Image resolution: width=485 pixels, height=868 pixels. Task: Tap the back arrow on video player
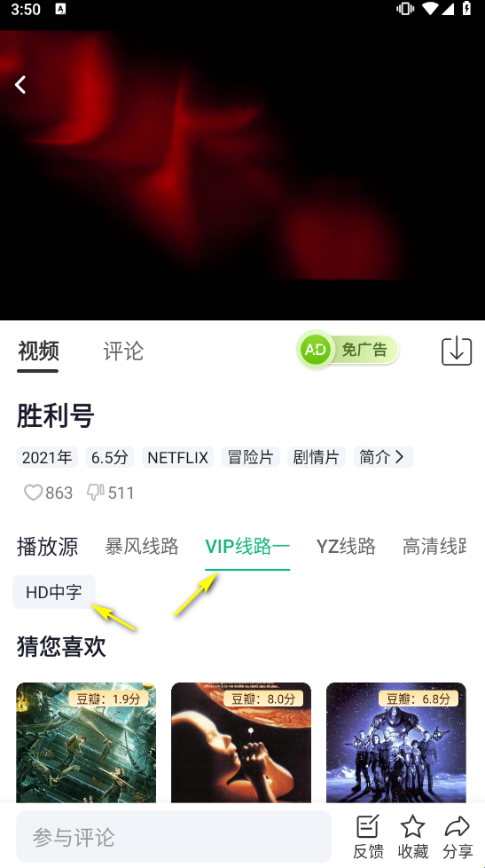tap(20, 84)
